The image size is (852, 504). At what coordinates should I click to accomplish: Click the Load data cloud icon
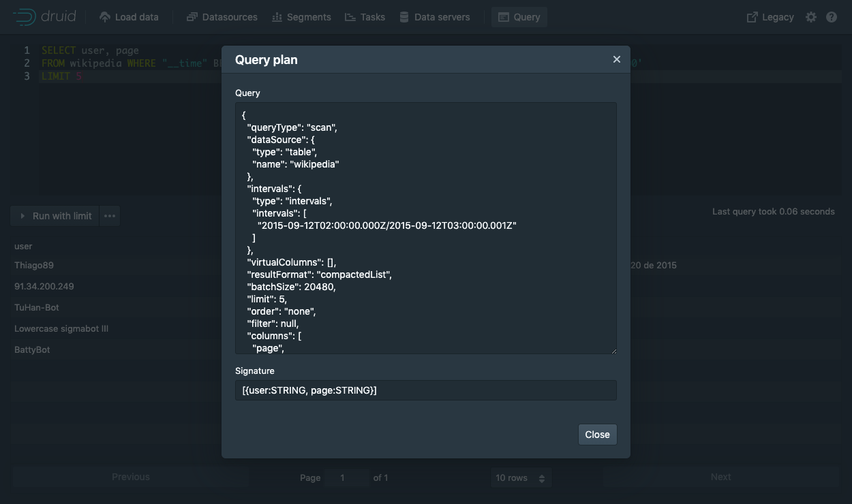click(105, 17)
